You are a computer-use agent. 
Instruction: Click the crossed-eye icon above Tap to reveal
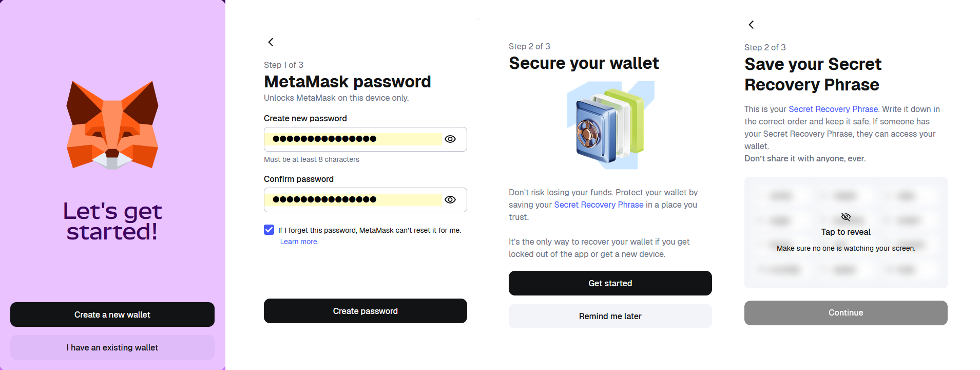pos(846,217)
